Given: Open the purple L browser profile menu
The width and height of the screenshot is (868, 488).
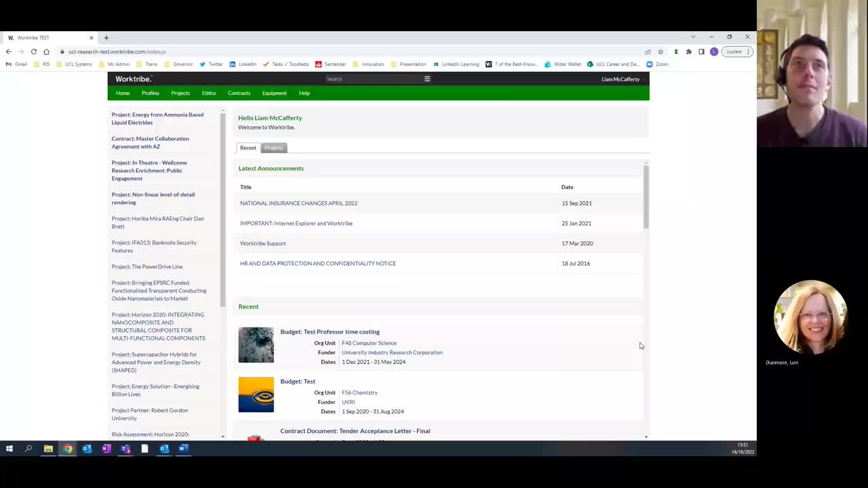Looking at the screenshot, I should point(714,52).
